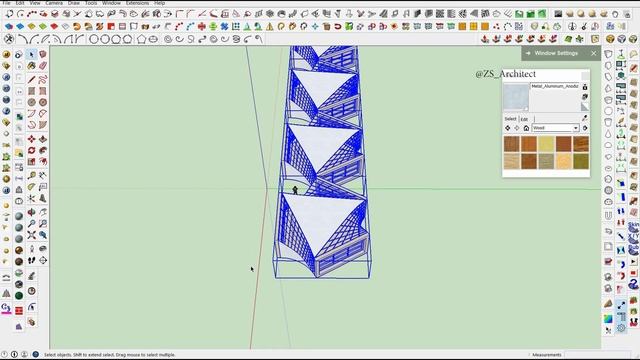Activate the Follow Me tool
Viewport: 640px width, 360px height.
pos(43,150)
